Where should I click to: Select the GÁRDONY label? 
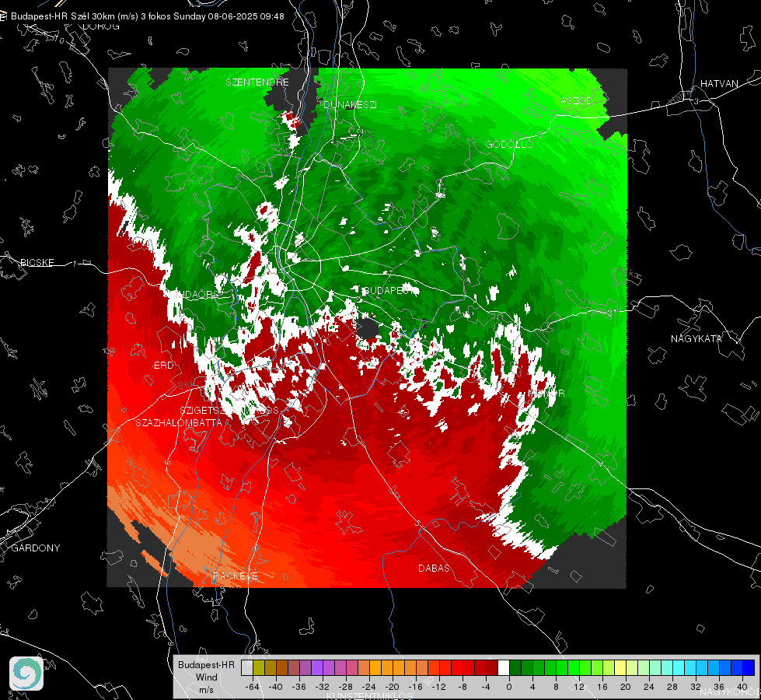point(36,548)
